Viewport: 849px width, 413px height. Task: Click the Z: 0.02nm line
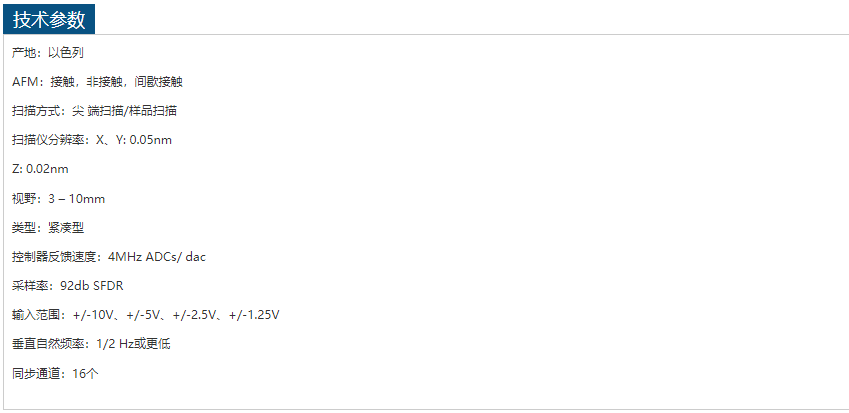point(40,170)
